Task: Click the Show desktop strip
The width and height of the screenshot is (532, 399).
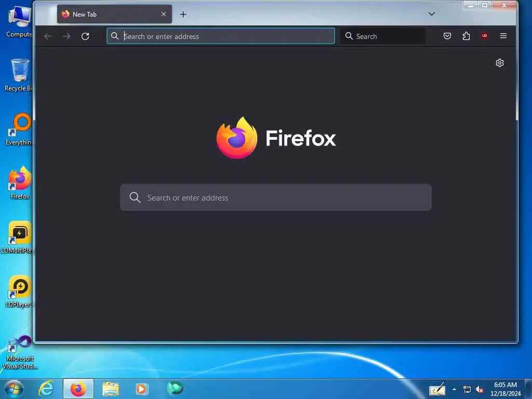Action: (x=528, y=389)
